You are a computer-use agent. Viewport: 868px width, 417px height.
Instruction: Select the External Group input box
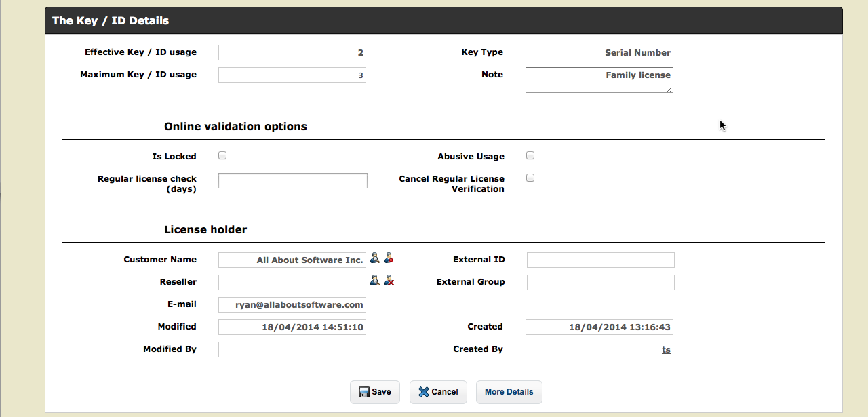coord(600,282)
